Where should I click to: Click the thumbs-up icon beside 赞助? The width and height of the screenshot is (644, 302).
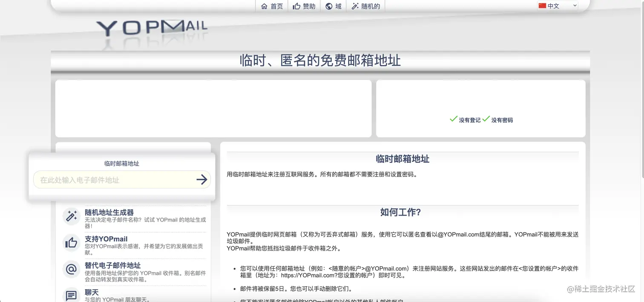coord(297,6)
